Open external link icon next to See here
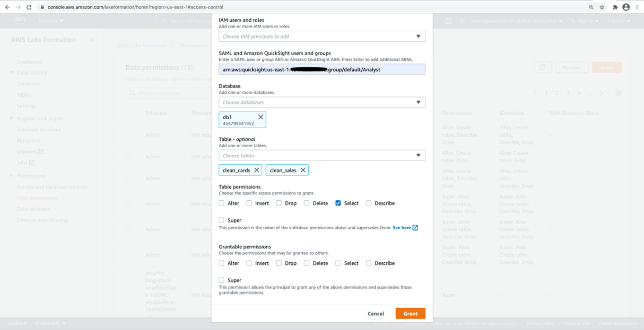 coord(415,228)
